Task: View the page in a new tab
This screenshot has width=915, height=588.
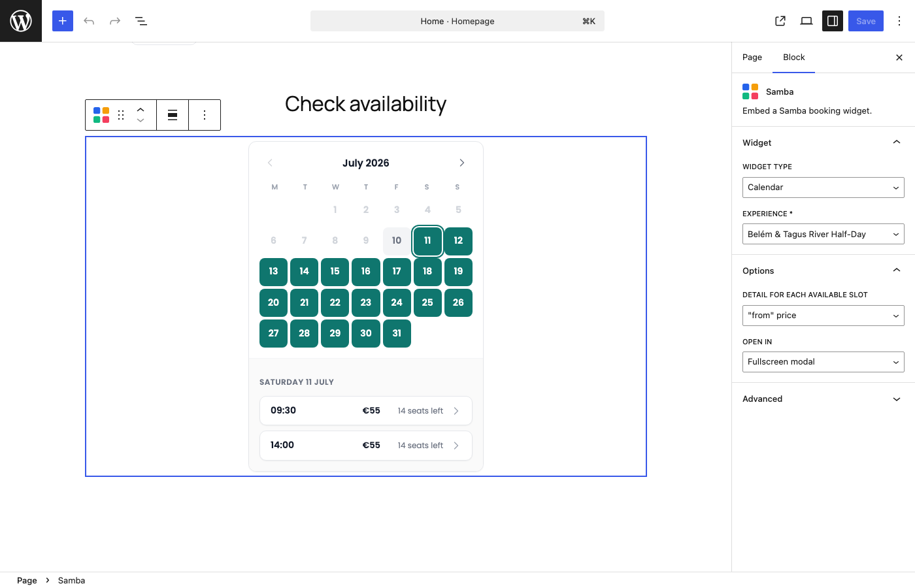Action: (x=780, y=21)
